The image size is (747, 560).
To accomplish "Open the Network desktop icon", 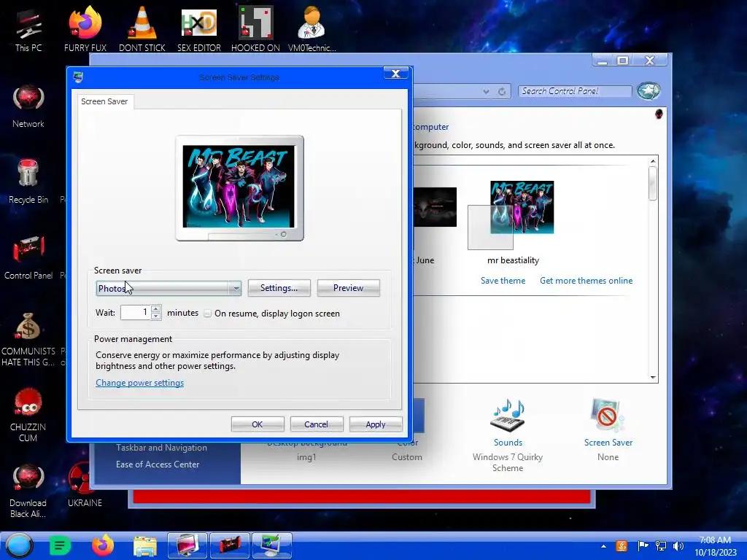I will [28, 106].
